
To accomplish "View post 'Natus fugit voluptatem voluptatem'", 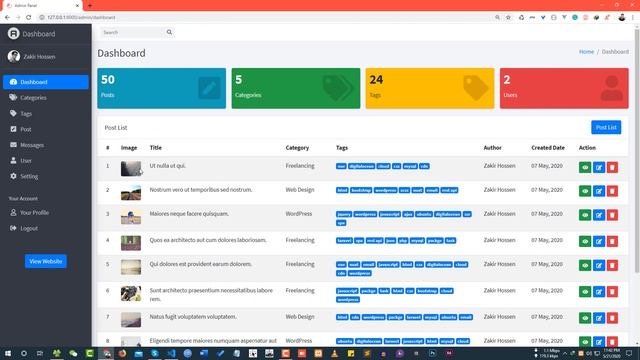I will (585, 318).
